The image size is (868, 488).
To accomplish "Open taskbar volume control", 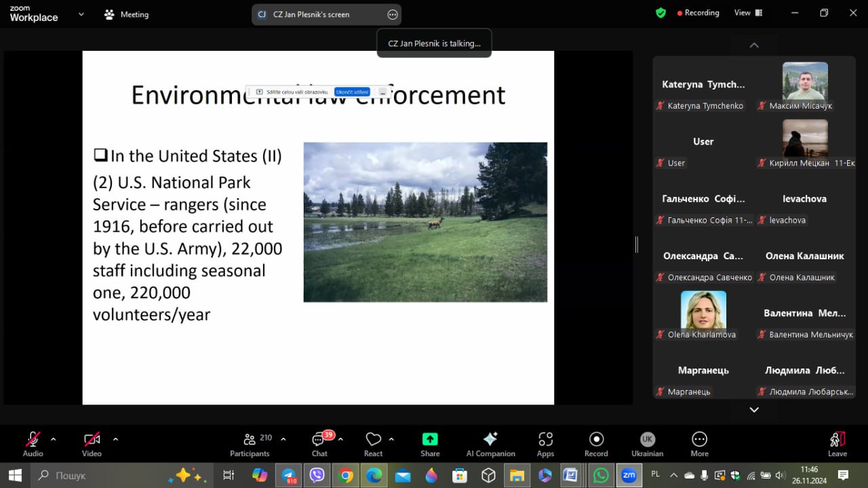I will point(780,475).
